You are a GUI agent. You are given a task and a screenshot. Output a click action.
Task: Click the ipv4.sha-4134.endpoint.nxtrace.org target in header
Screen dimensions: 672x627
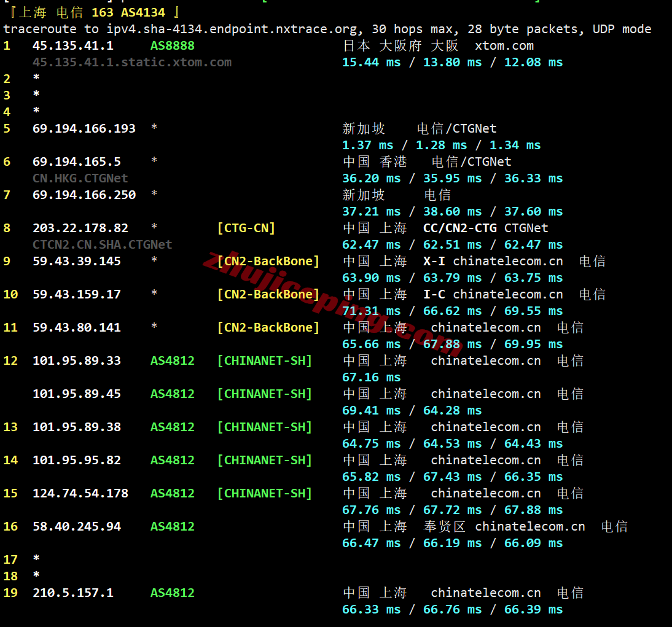point(232,29)
